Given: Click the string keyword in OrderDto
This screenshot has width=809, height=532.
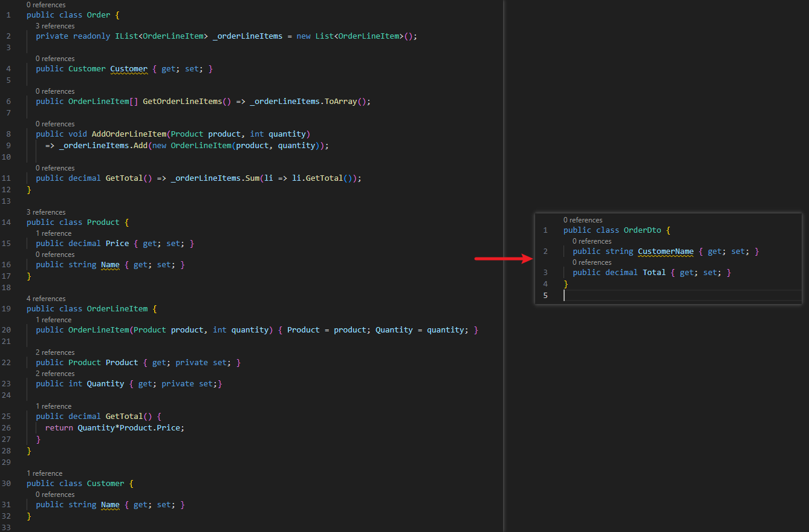Looking at the screenshot, I should [619, 251].
